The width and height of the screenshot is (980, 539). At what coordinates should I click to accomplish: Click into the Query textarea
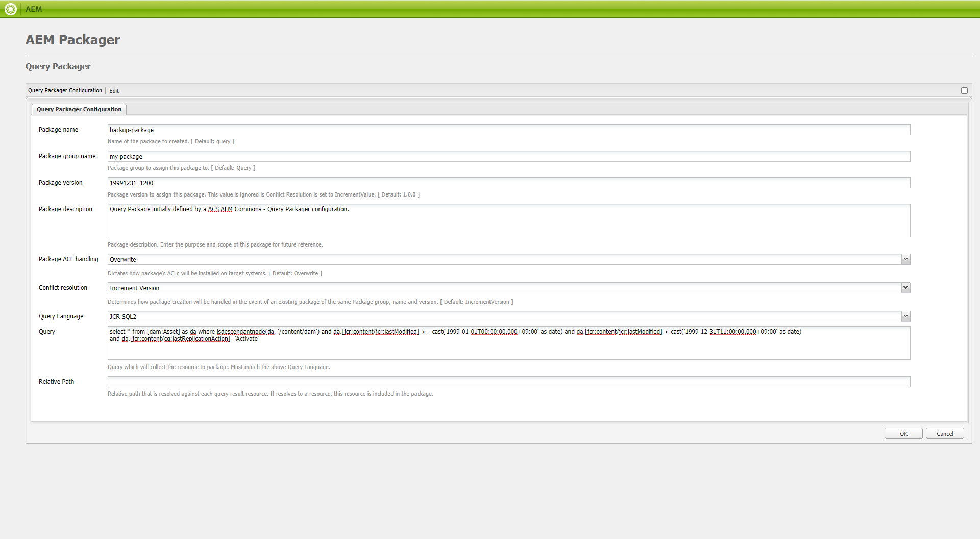pos(509,343)
